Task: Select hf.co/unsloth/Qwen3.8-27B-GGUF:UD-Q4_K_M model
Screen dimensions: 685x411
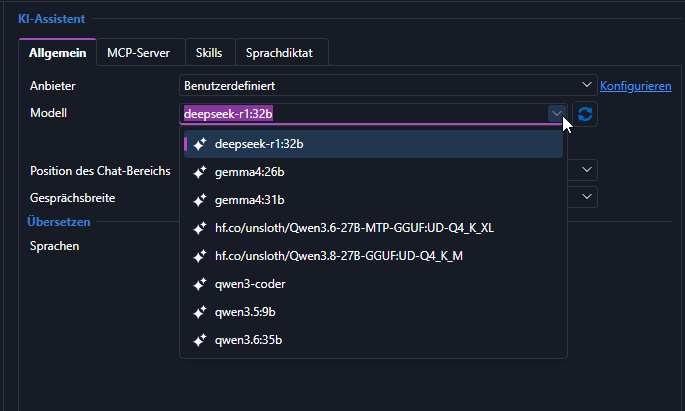Action: click(373, 256)
